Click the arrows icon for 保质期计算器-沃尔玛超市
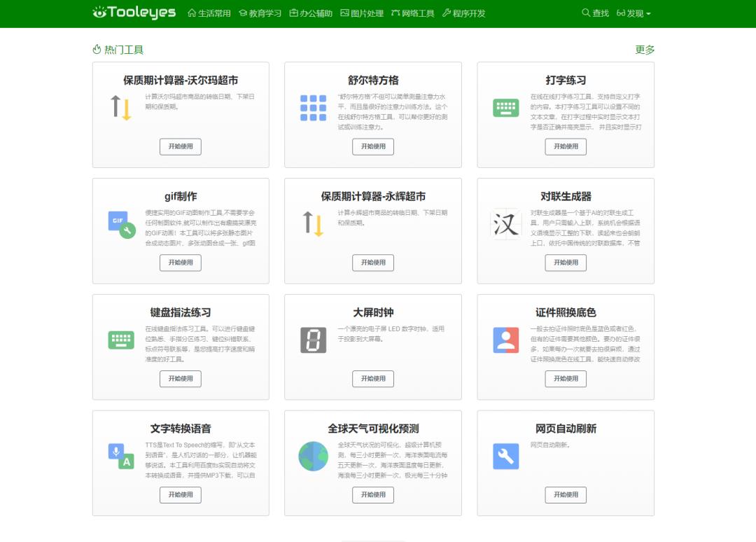Viewport: 756px width, 542px height. pos(120,108)
